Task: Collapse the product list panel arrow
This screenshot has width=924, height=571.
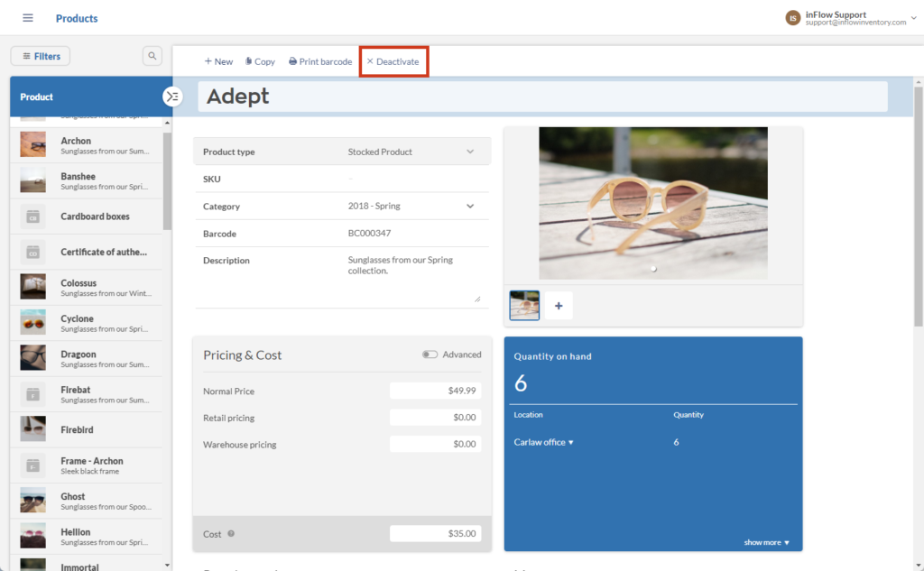Action: tap(172, 97)
